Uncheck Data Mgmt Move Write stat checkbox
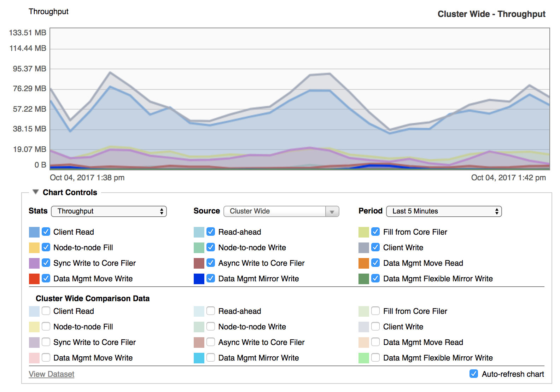The image size is (560, 392). pyautogui.click(x=46, y=279)
